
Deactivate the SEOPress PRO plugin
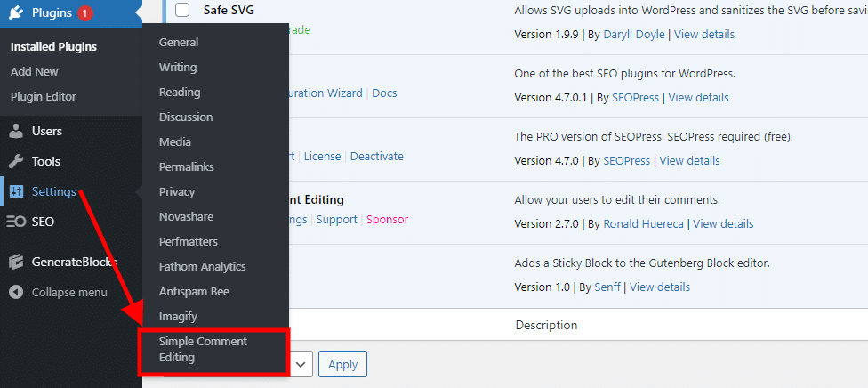point(376,157)
